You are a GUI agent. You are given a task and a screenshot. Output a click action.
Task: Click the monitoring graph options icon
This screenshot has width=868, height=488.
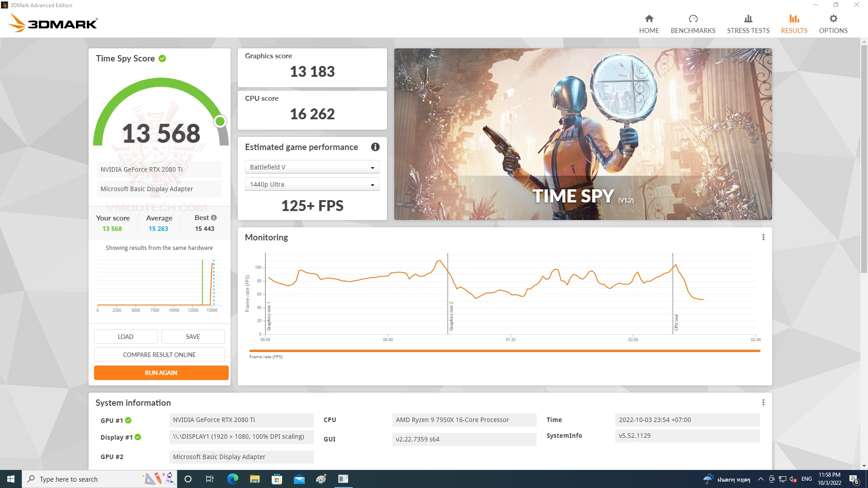763,237
